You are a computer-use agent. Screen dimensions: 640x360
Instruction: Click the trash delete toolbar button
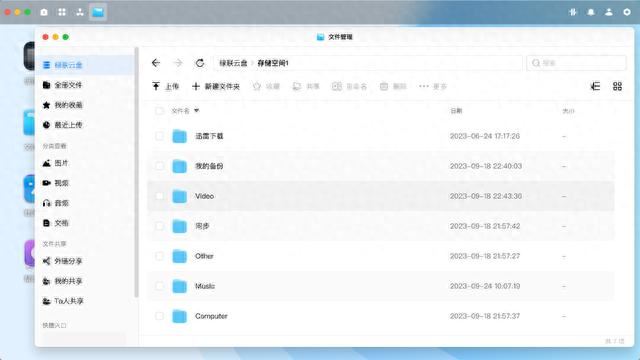click(x=393, y=86)
